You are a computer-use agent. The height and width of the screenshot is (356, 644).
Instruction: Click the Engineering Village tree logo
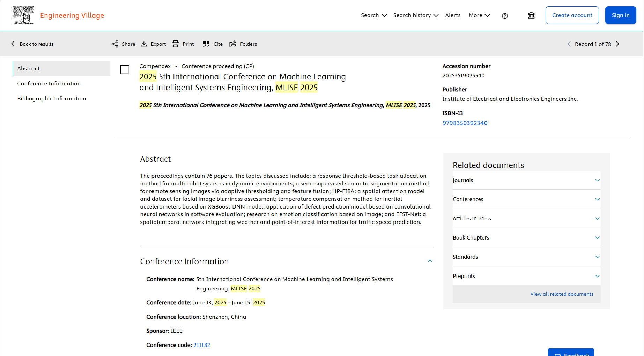coord(23,15)
